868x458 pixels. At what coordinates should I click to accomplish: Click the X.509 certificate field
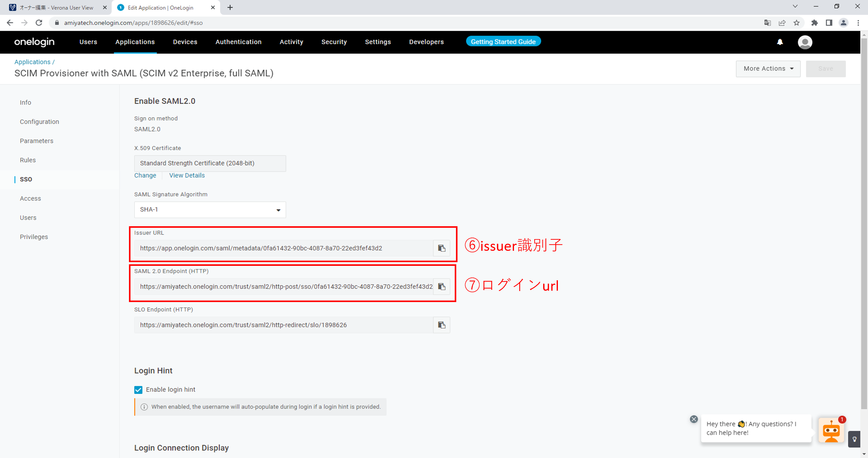click(x=210, y=163)
